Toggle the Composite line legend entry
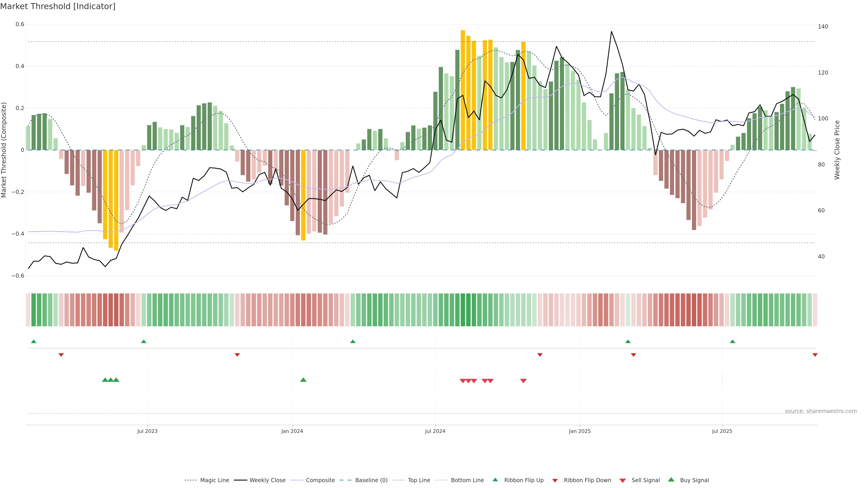Image resolution: width=868 pixels, height=488 pixels. pyautogui.click(x=320, y=480)
